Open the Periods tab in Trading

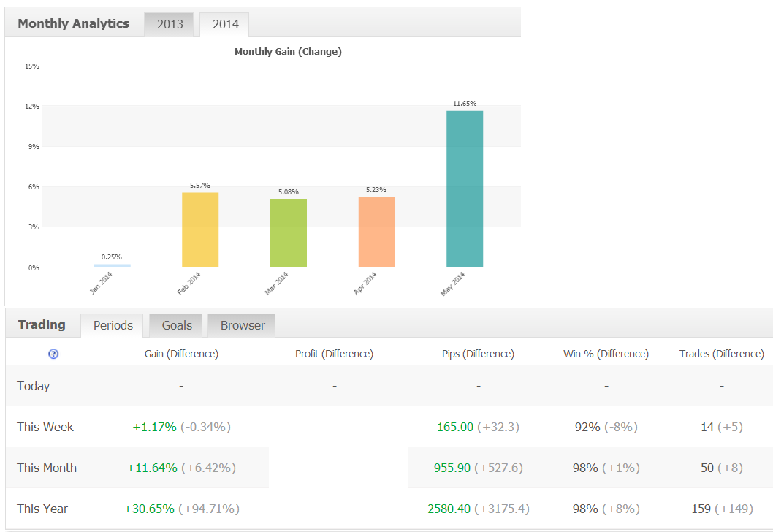[x=113, y=325]
